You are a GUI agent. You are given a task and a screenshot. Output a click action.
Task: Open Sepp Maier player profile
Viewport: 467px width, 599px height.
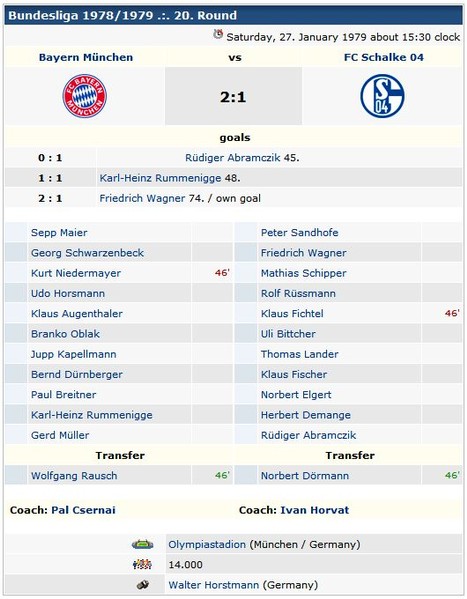tap(59, 233)
